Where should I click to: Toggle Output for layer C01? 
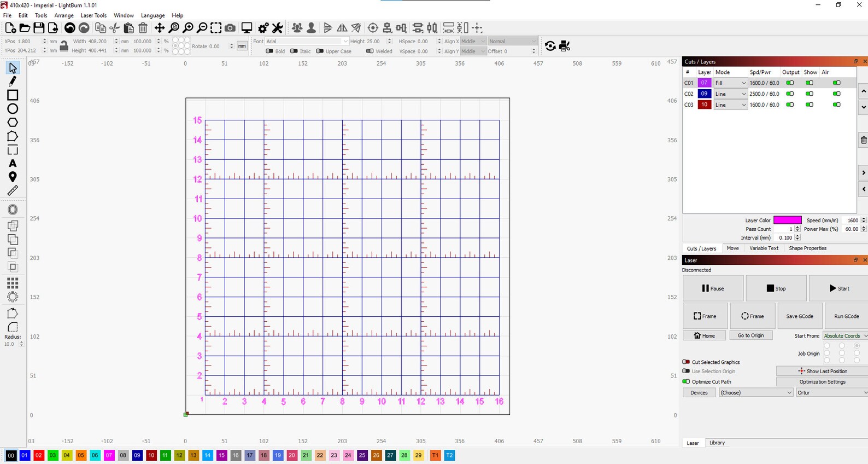pos(790,83)
